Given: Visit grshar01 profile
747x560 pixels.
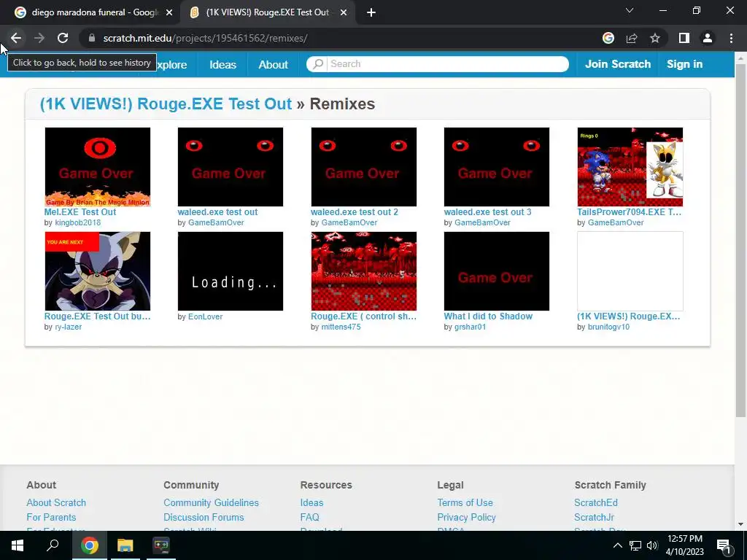Looking at the screenshot, I should pos(471,327).
